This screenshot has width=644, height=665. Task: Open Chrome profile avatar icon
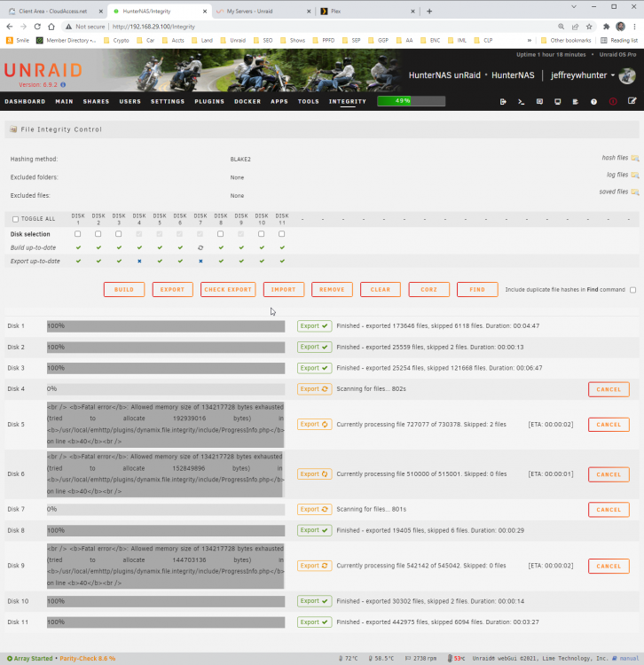click(620, 27)
